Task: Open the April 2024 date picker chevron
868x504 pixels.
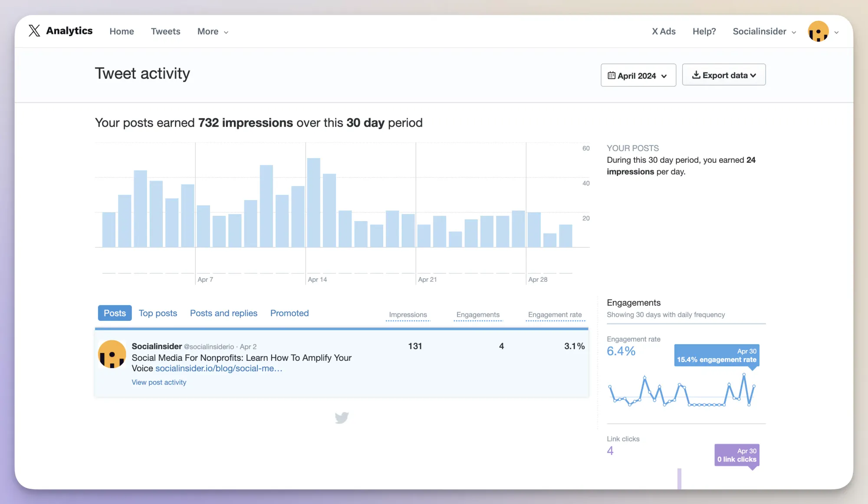Action: click(x=664, y=76)
